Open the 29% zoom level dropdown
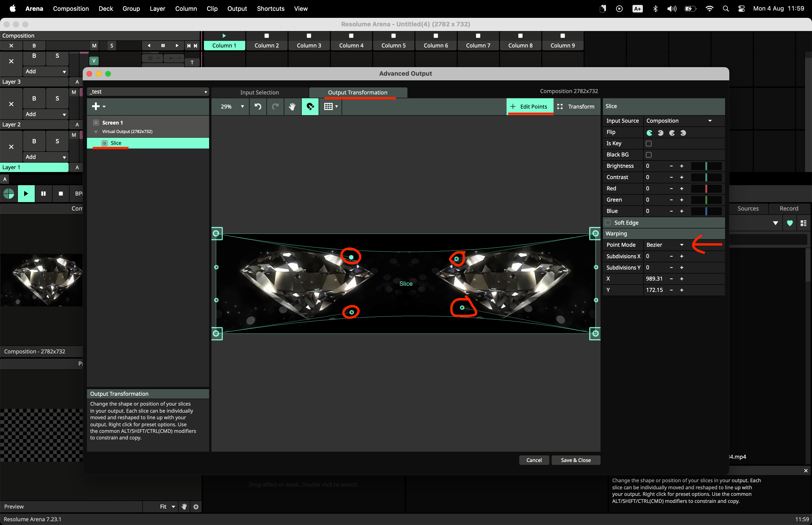The image size is (812, 525). (232, 107)
